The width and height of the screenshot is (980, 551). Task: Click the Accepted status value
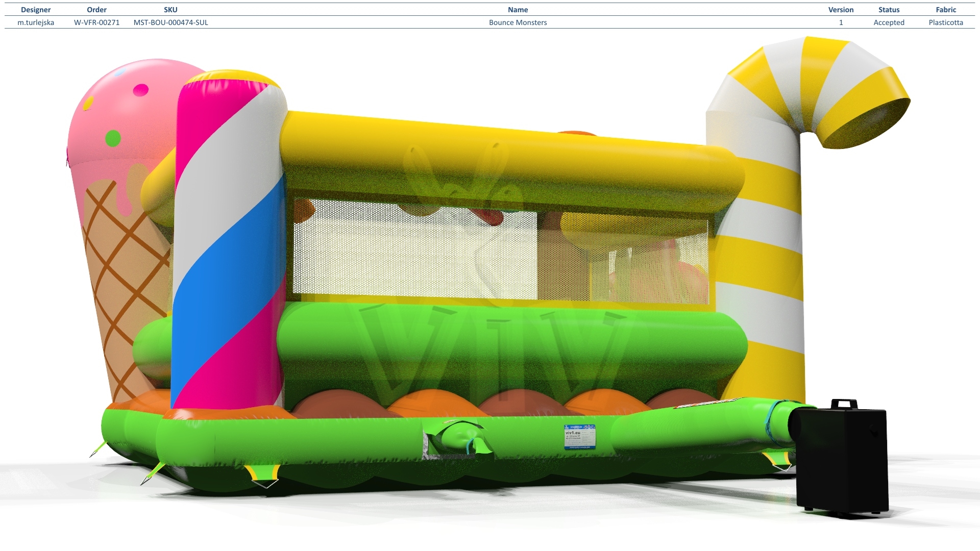[x=889, y=22]
